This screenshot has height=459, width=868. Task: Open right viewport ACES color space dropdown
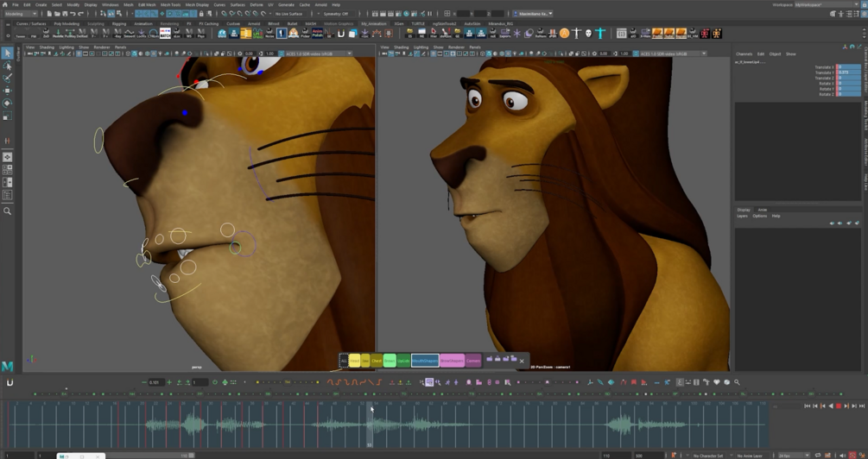click(673, 53)
